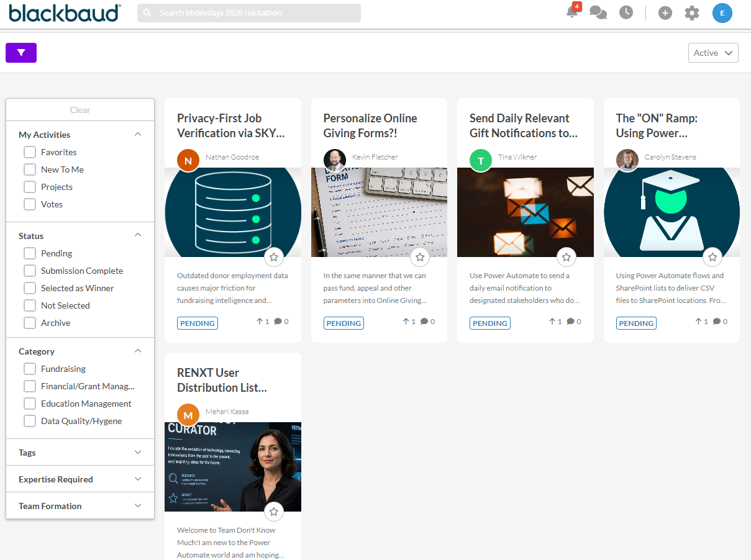Open the Active status dropdown
The image size is (751, 560).
713,53
